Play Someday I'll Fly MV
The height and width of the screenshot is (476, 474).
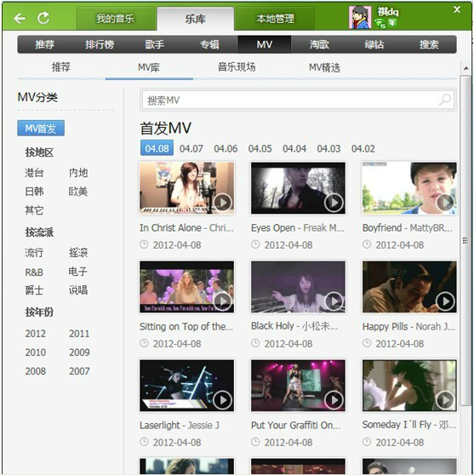[445, 400]
